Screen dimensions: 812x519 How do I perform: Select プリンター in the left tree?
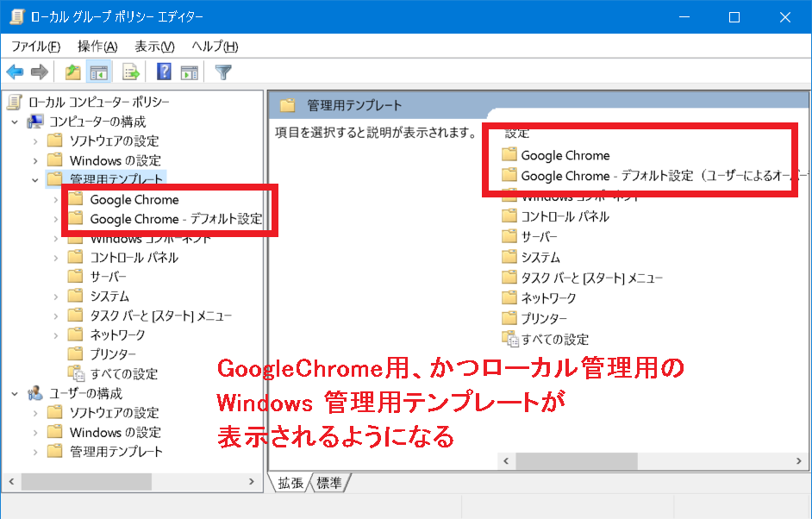click(113, 354)
